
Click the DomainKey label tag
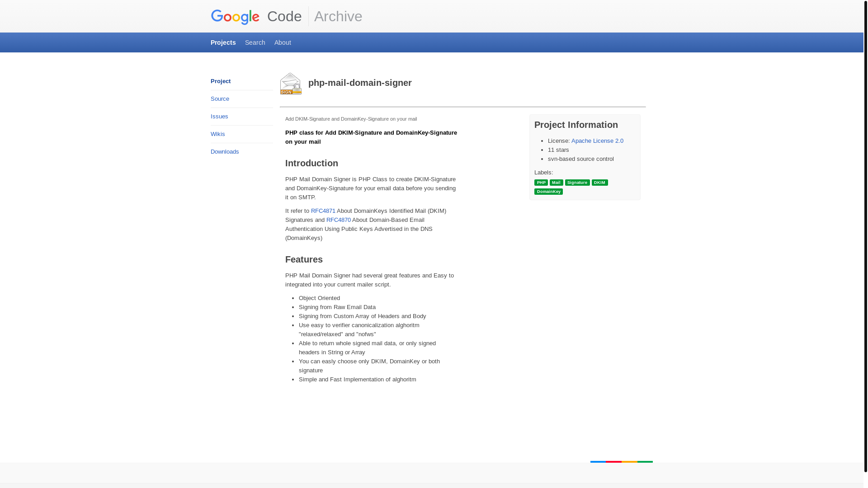click(x=548, y=192)
